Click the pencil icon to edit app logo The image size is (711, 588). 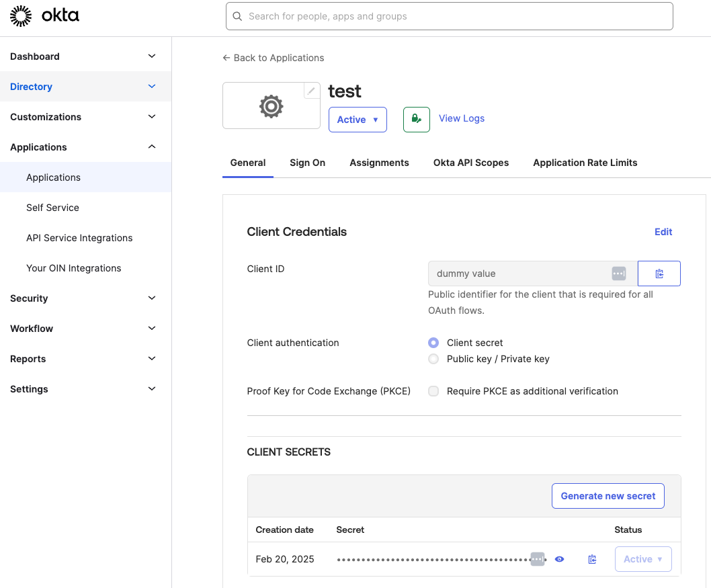[311, 91]
